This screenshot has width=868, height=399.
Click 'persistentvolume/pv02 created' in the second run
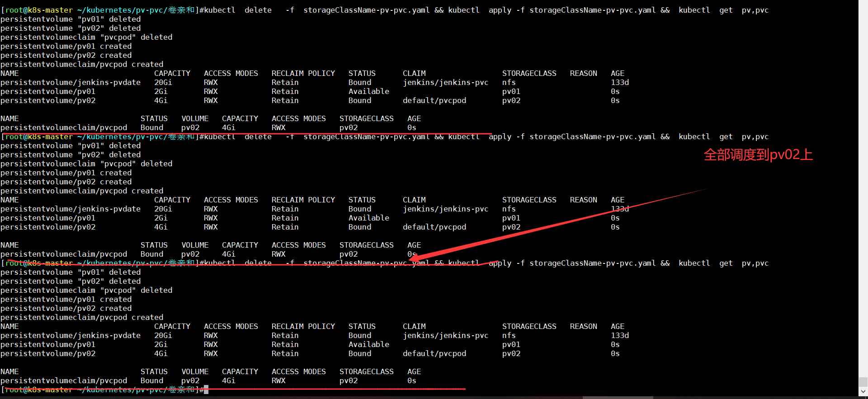pos(66,182)
